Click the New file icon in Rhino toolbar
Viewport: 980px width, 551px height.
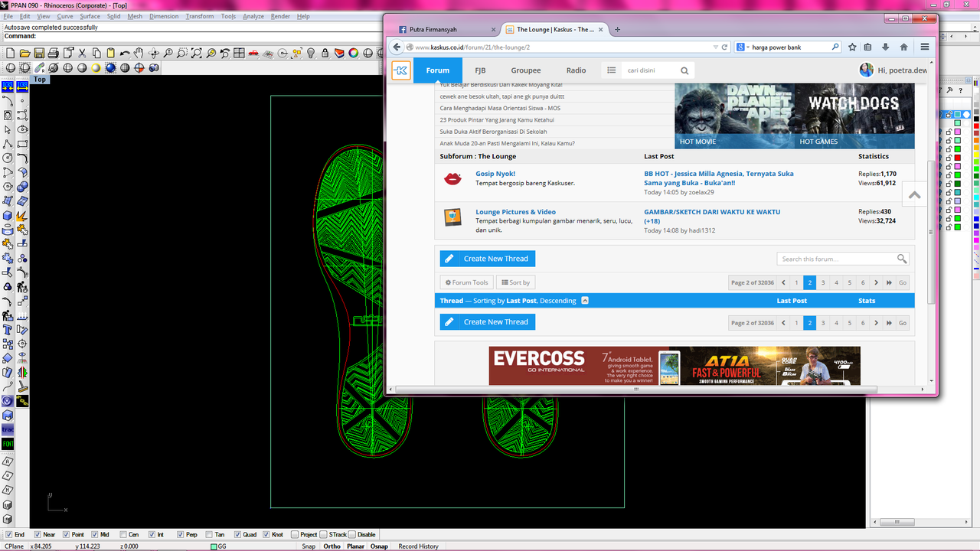click(x=11, y=53)
